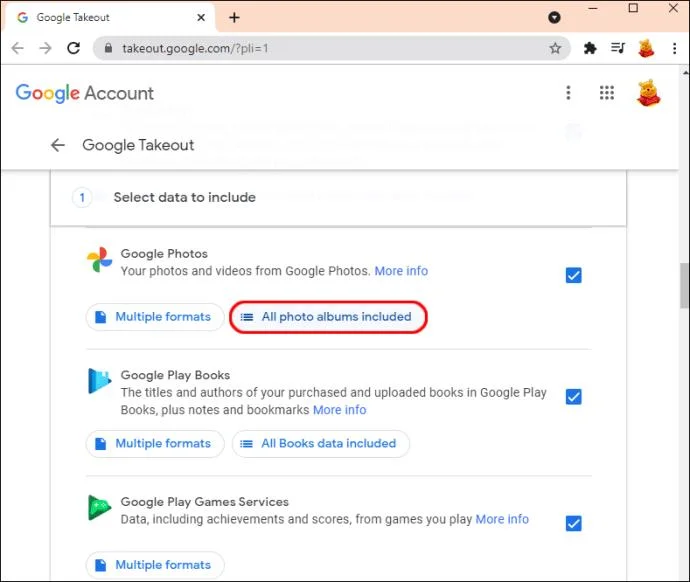Open Multiple formats for Play Games Services

tap(155, 565)
